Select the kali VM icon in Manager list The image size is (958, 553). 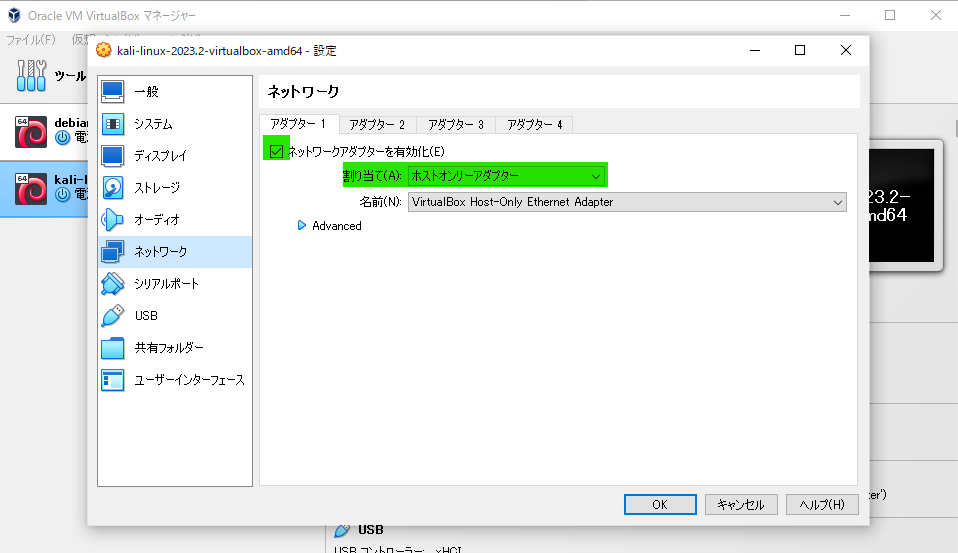pyautogui.click(x=31, y=188)
